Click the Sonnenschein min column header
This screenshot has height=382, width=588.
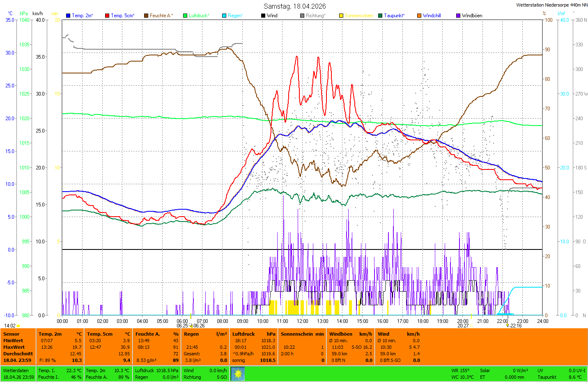302,334
